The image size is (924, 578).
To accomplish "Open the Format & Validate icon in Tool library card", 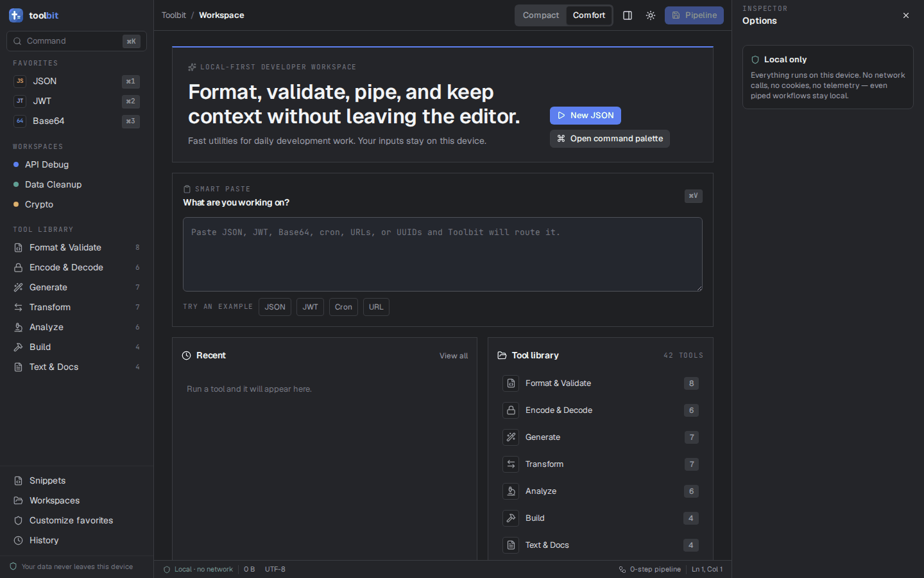I will [x=511, y=383].
